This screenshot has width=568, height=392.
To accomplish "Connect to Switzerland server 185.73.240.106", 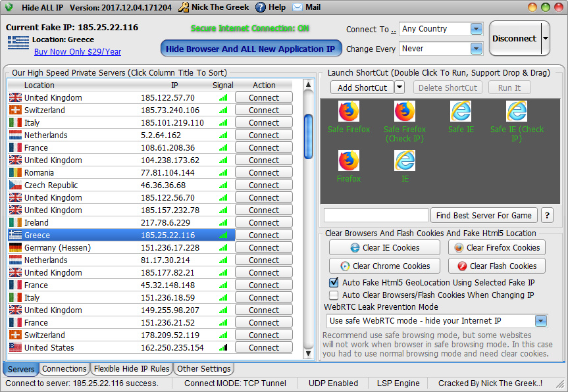I will 264,110.
